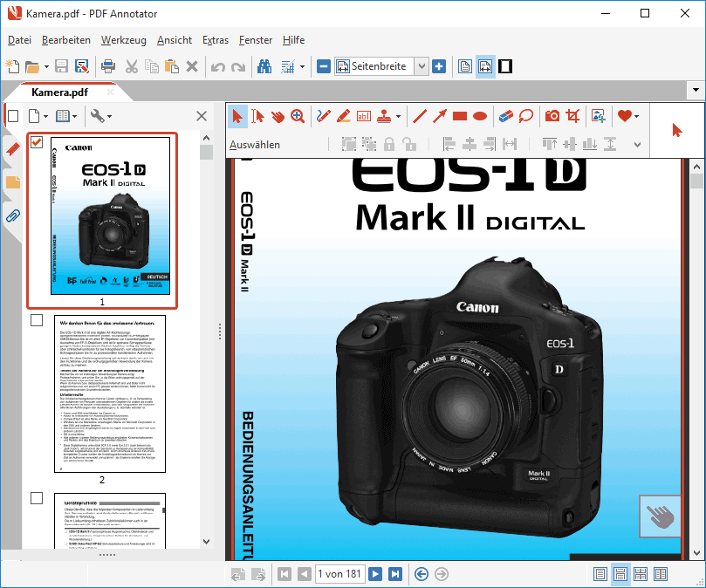706x588 pixels.
Task: Uncheck the page 1 thumbnail checkbox
Action: click(37, 142)
